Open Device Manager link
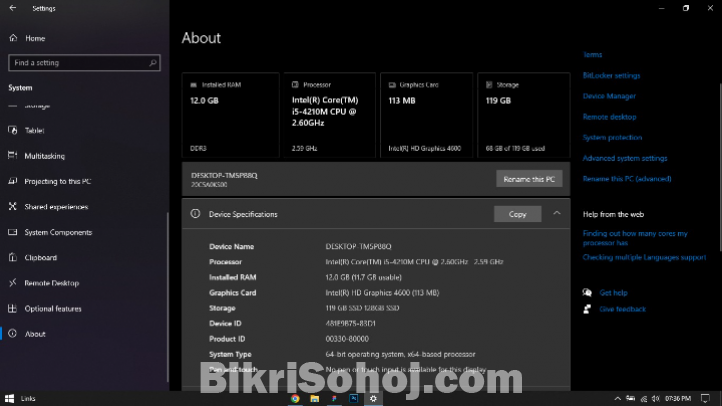Image resolution: width=722 pixels, height=406 pixels. click(x=609, y=96)
